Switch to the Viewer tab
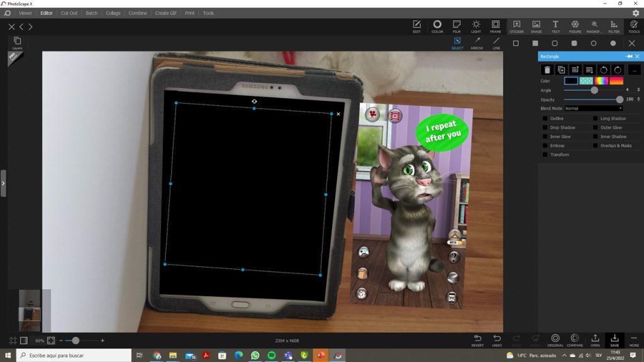This screenshot has width=644, height=362. coord(25,13)
